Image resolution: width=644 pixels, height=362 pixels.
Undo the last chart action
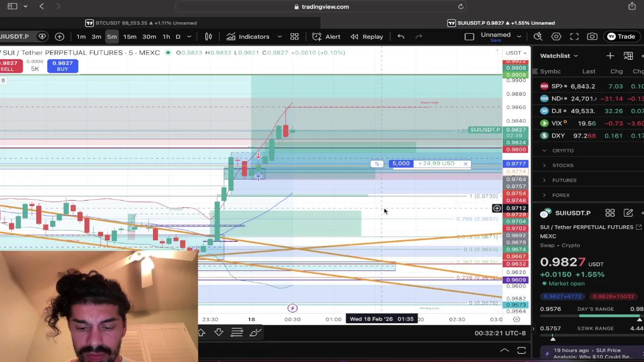(400, 37)
